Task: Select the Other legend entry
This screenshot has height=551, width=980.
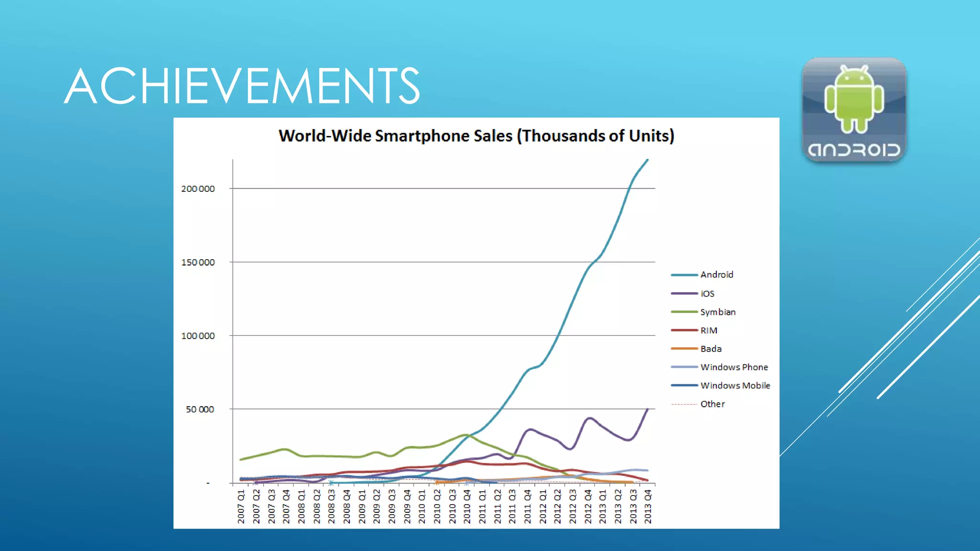Action: click(x=712, y=404)
